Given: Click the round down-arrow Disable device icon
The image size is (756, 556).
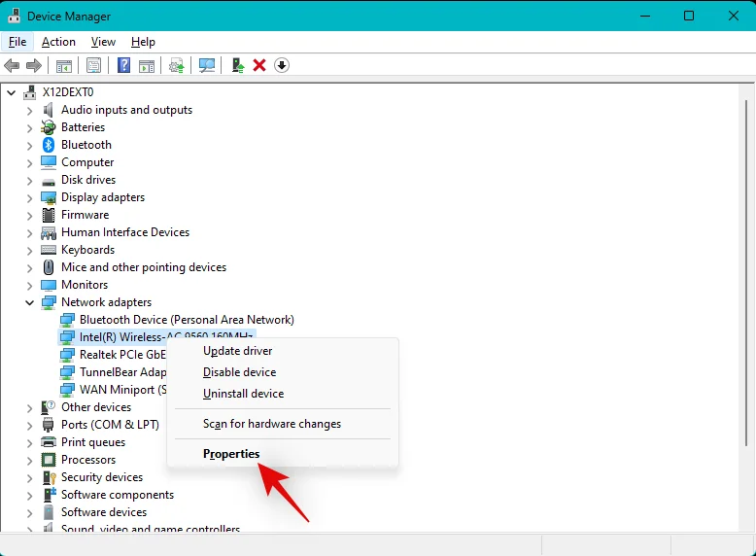Looking at the screenshot, I should click(282, 65).
